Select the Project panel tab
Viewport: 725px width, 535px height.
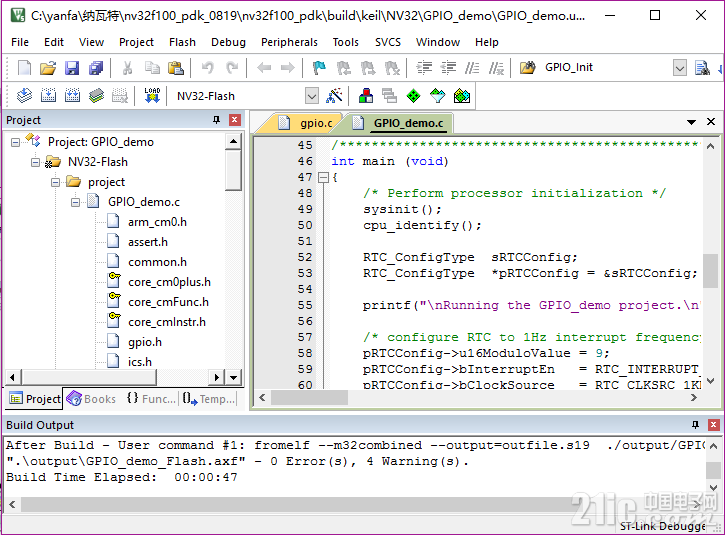pos(35,399)
